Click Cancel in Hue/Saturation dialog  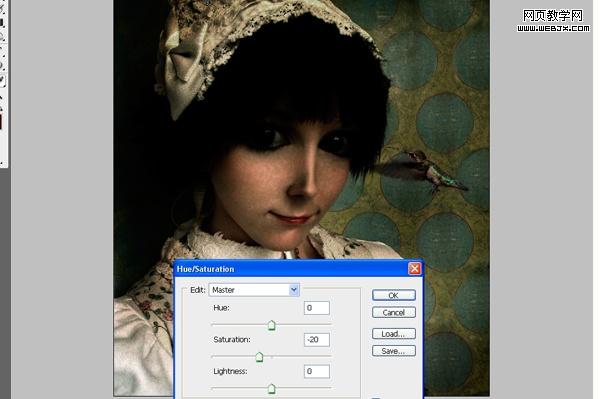[393, 313]
